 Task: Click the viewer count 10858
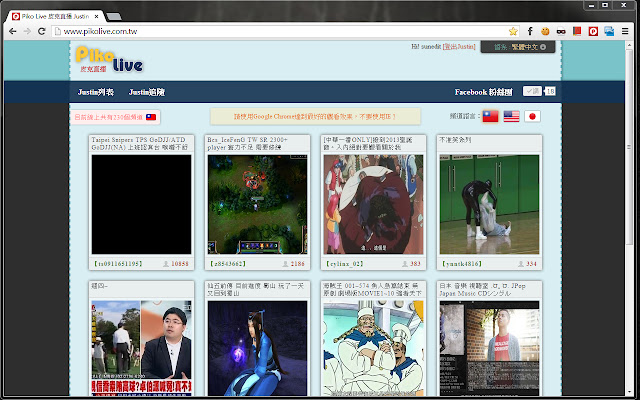pos(180,264)
